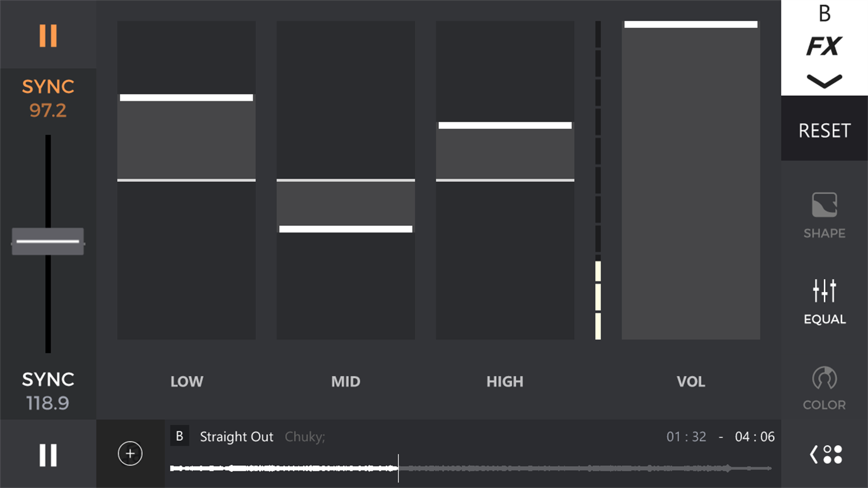Click the LOW equalizer band bar

(x=186, y=181)
